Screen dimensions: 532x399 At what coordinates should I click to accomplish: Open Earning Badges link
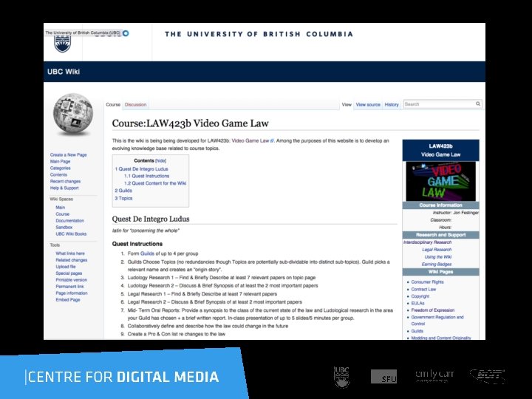[x=437, y=264]
